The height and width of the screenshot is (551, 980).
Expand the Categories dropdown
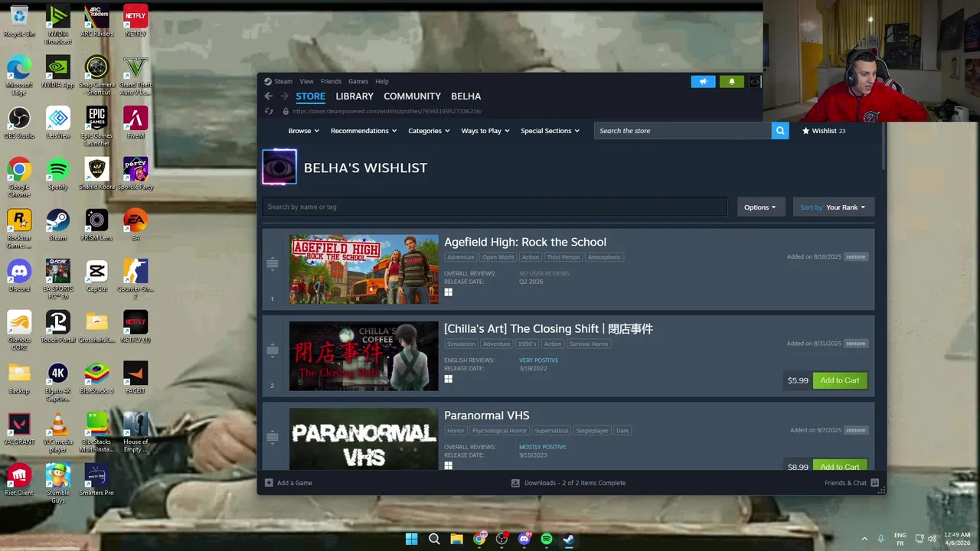pyautogui.click(x=429, y=131)
